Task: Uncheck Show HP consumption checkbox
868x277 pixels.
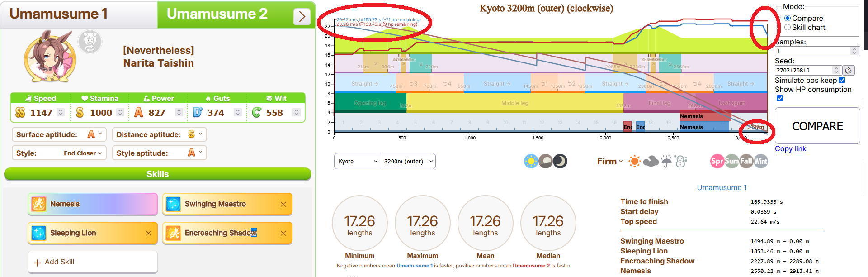Action: [780, 98]
